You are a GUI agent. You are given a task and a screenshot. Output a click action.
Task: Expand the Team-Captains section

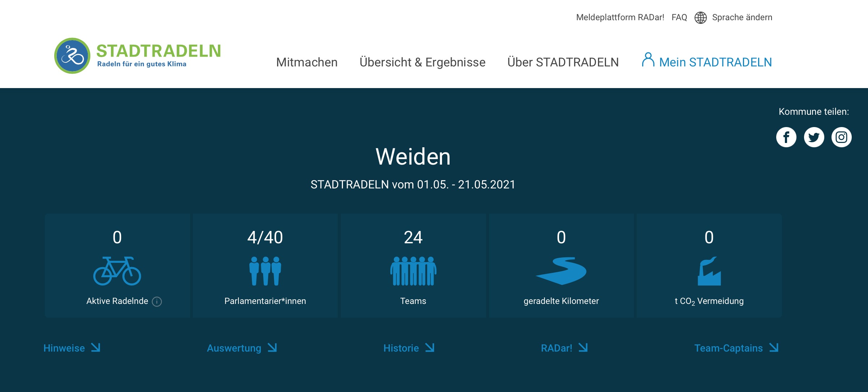736,348
